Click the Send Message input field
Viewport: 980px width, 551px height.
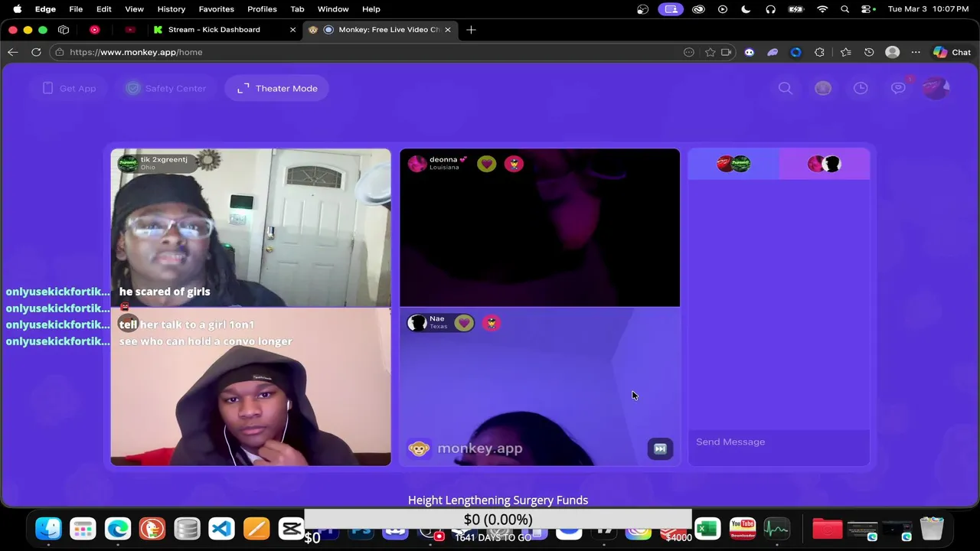click(779, 442)
